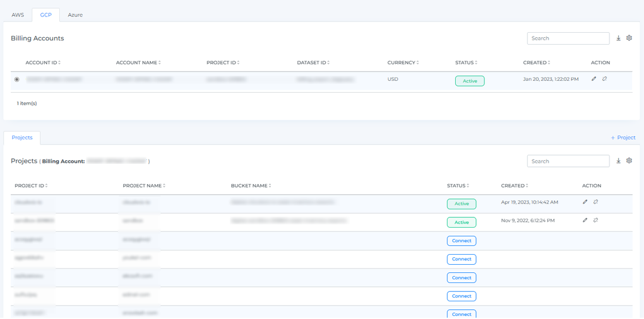Open Projects table settings gear
644x319 pixels.
click(629, 161)
